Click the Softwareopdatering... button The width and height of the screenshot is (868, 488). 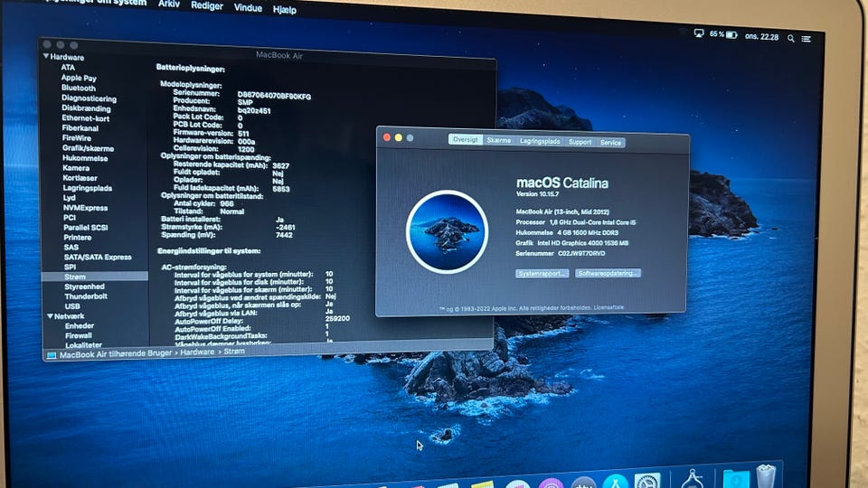click(608, 273)
